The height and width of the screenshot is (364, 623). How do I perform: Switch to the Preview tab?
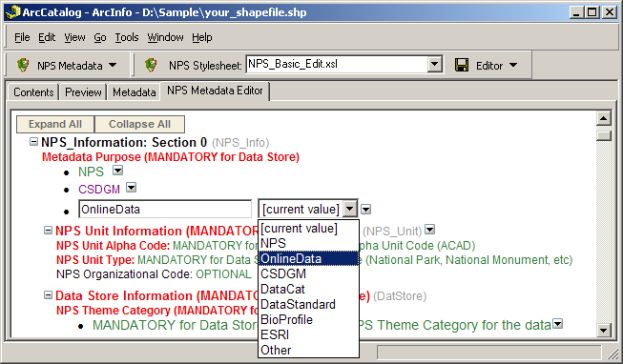[x=83, y=92]
